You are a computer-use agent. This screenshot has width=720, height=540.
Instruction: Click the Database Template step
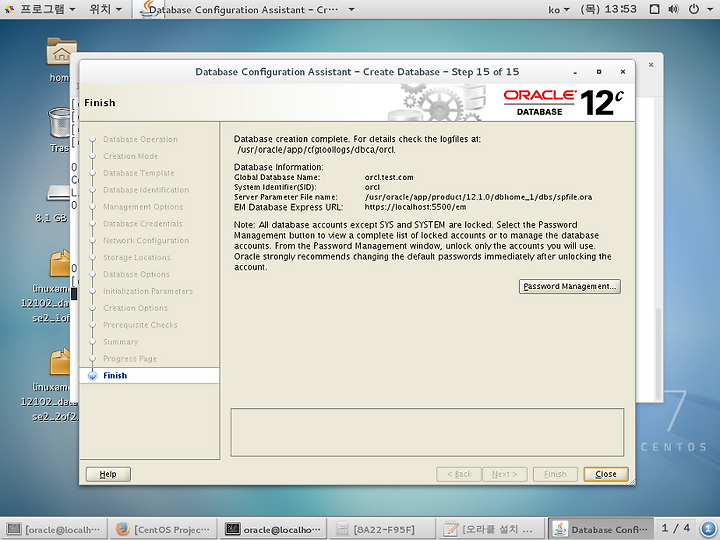point(139,173)
